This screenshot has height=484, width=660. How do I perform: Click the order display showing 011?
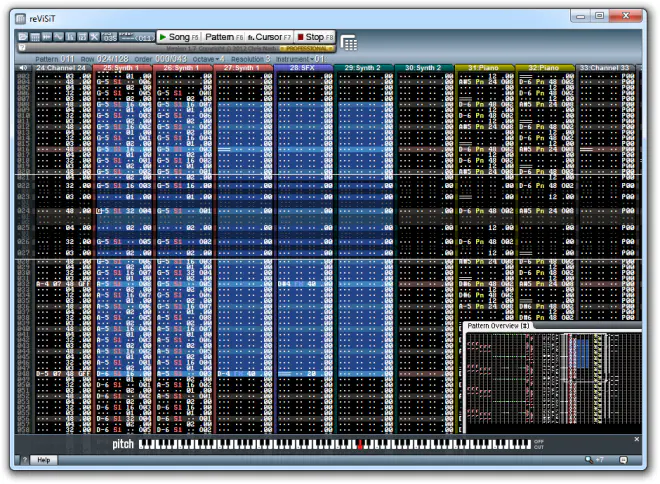[x=137, y=37]
